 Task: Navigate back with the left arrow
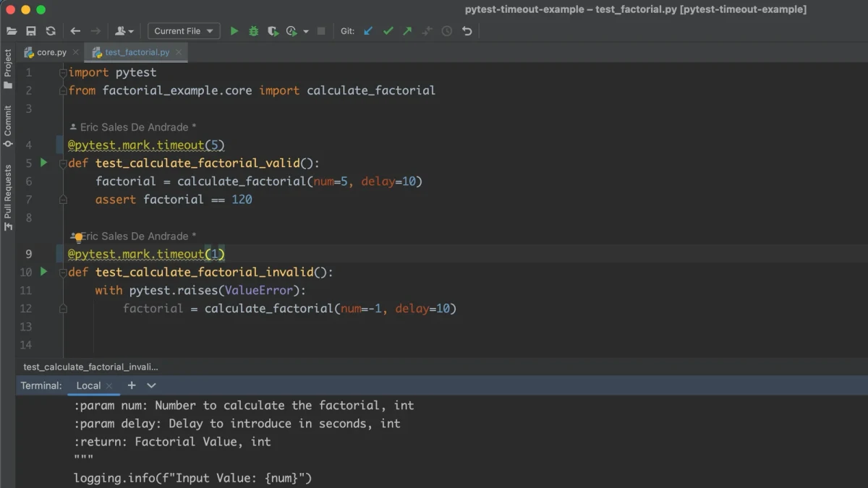click(x=75, y=31)
